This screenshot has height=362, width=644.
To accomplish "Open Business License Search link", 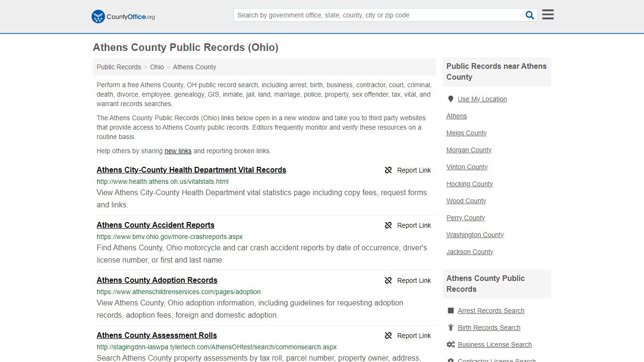I will pos(495,345).
